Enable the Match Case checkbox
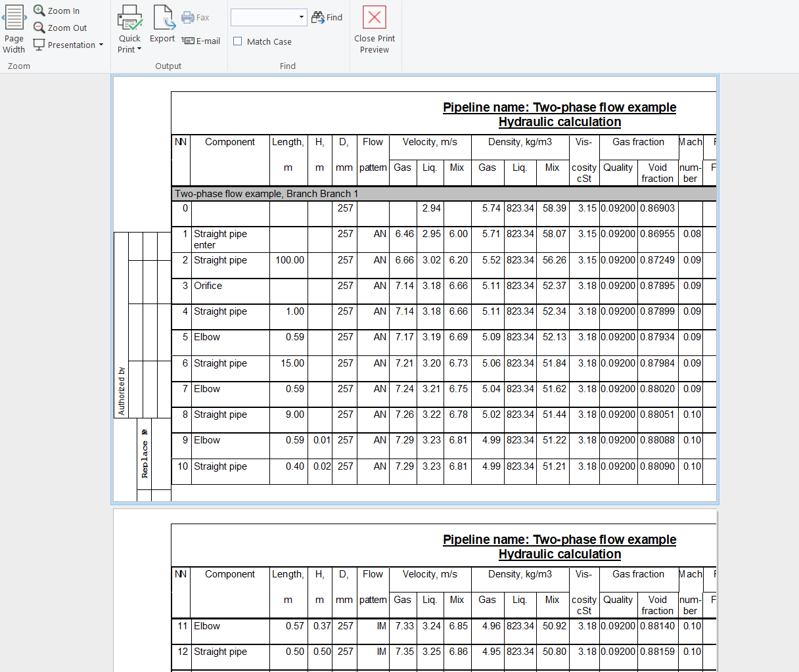Viewport: 799px width, 672px height. [x=238, y=41]
